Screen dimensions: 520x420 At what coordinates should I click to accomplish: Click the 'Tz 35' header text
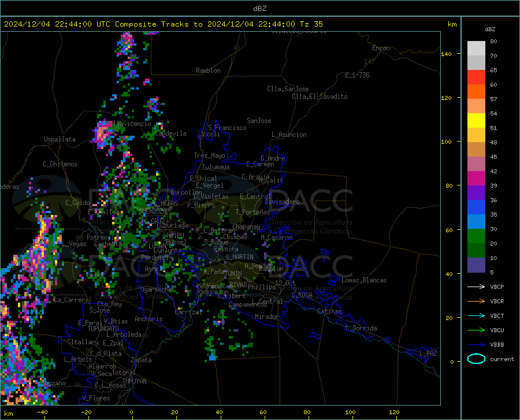[311, 24]
